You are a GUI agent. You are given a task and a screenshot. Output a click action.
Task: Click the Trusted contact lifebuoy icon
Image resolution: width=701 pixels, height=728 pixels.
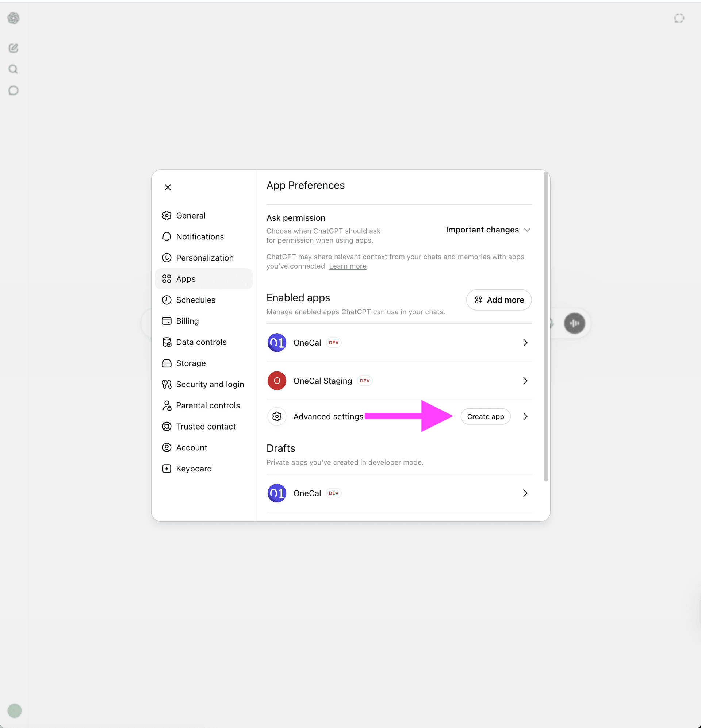pos(167,426)
